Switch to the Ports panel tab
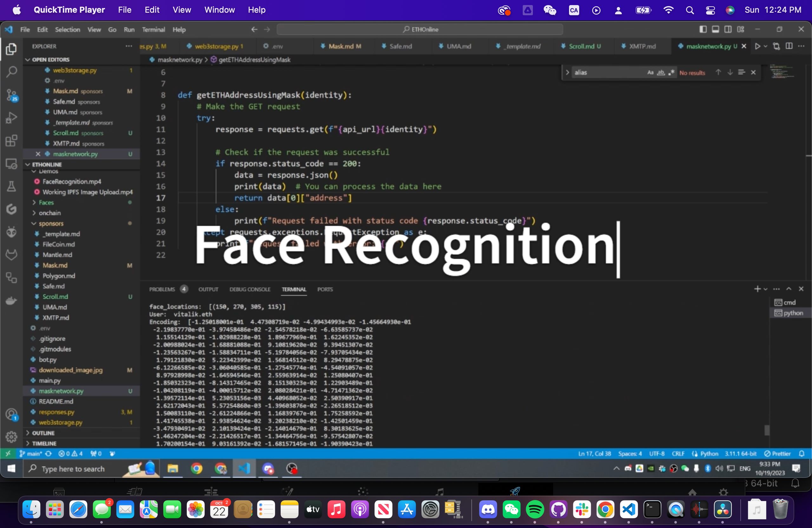The width and height of the screenshot is (812, 528). coord(325,289)
